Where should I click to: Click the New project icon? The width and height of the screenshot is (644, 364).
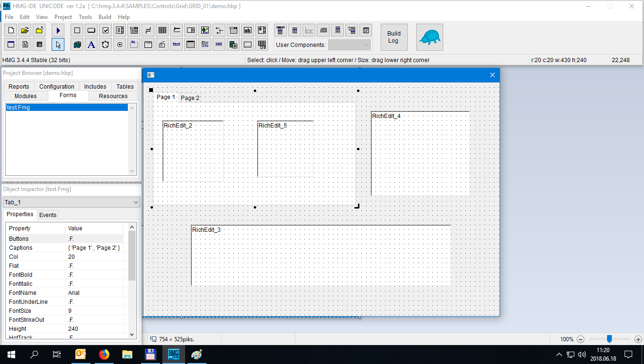pos(11,30)
